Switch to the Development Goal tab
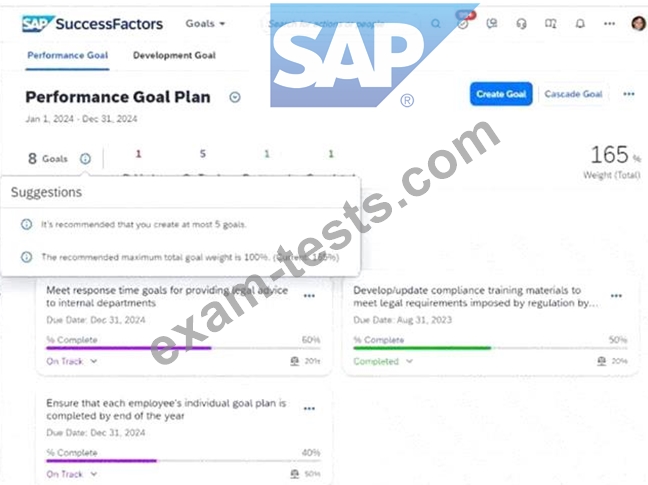 click(x=174, y=56)
